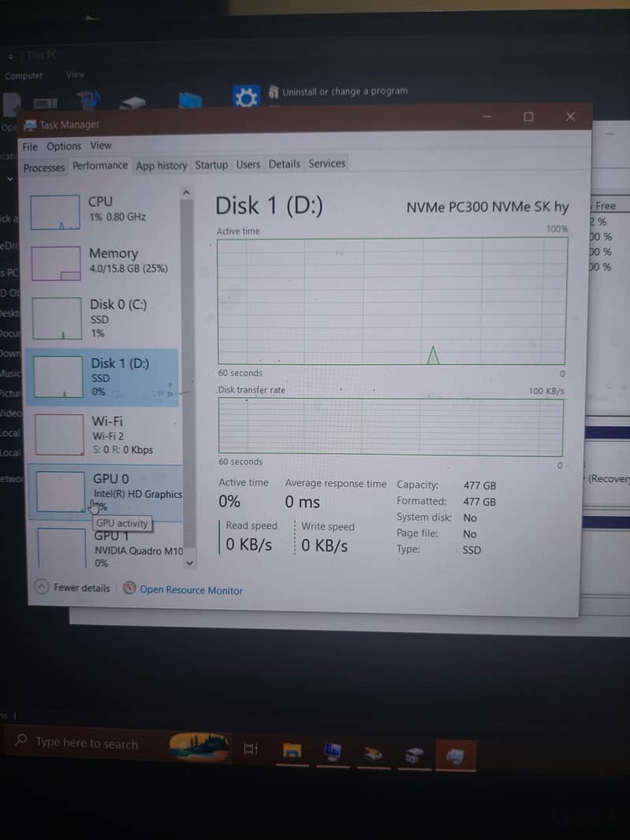This screenshot has height=840, width=630.
Task: Click the NVMe PC300 model name
Action: pyautogui.click(x=487, y=206)
